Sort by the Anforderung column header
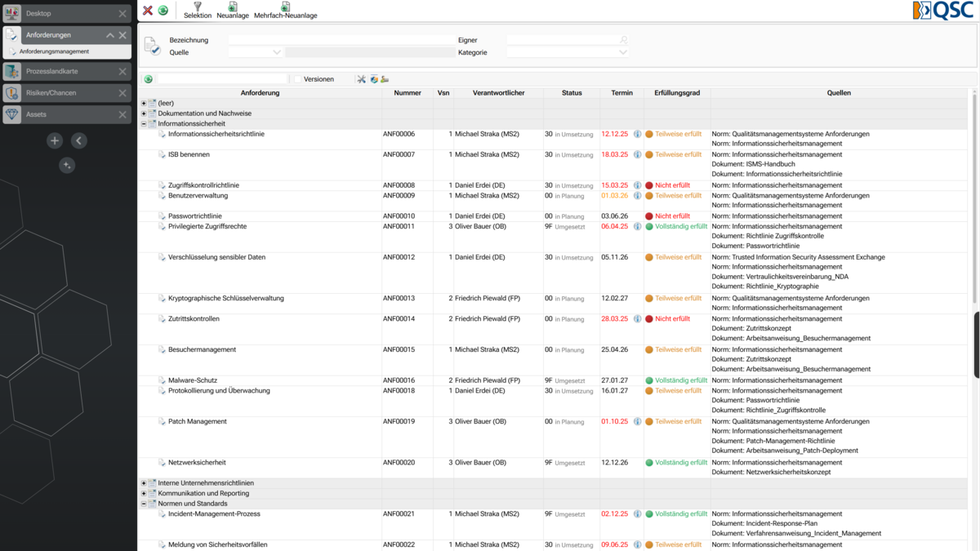This screenshot has width=980, height=551. pos(261,93)
